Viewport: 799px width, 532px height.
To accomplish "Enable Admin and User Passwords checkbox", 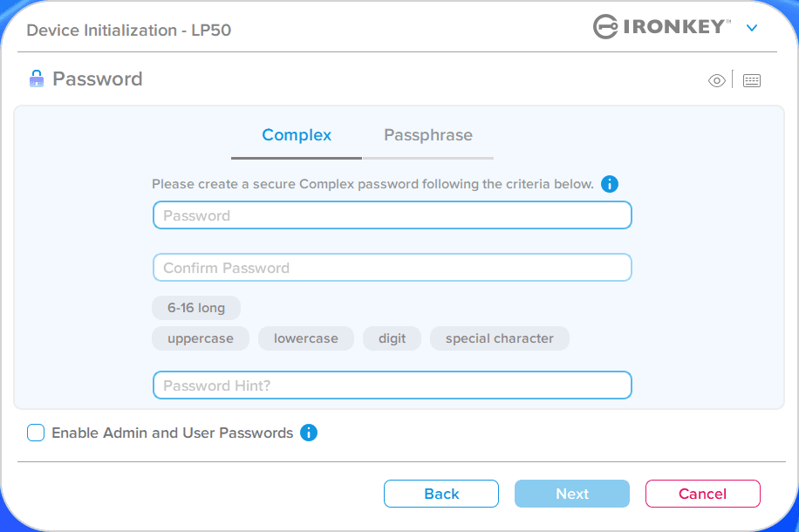I will (36, 433).
